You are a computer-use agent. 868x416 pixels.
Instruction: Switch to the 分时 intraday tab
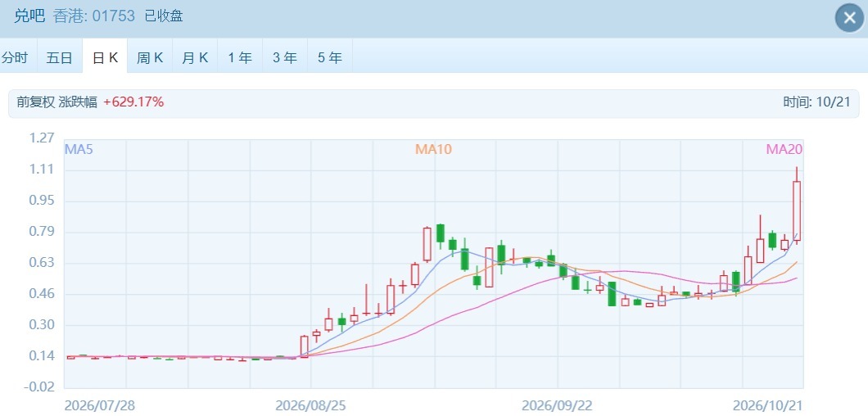[x=16, y=57]
